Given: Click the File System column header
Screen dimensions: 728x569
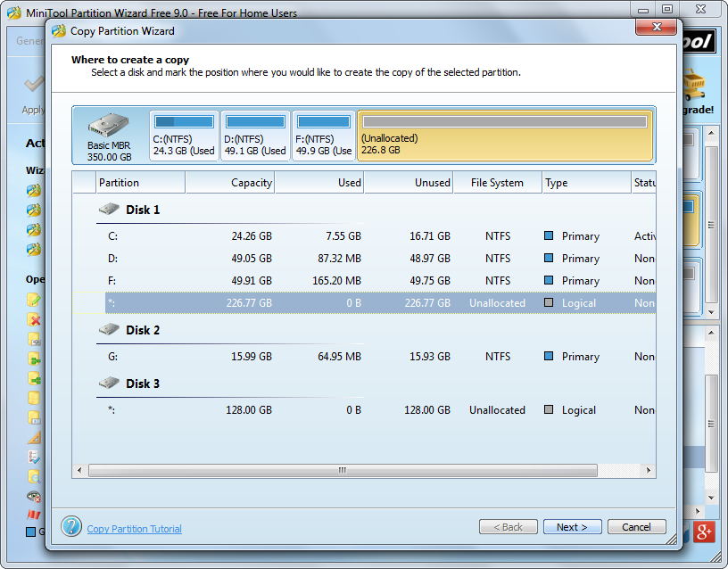Looking at the screenshot, I should (x=498, y=183).
